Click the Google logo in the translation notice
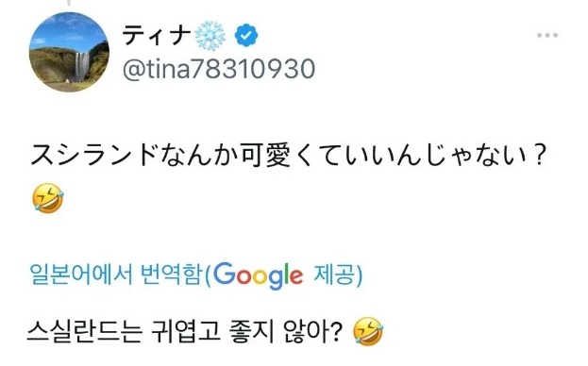Image resolution: width=588 pixels, height=366 pixels. [x=258, y=275]
